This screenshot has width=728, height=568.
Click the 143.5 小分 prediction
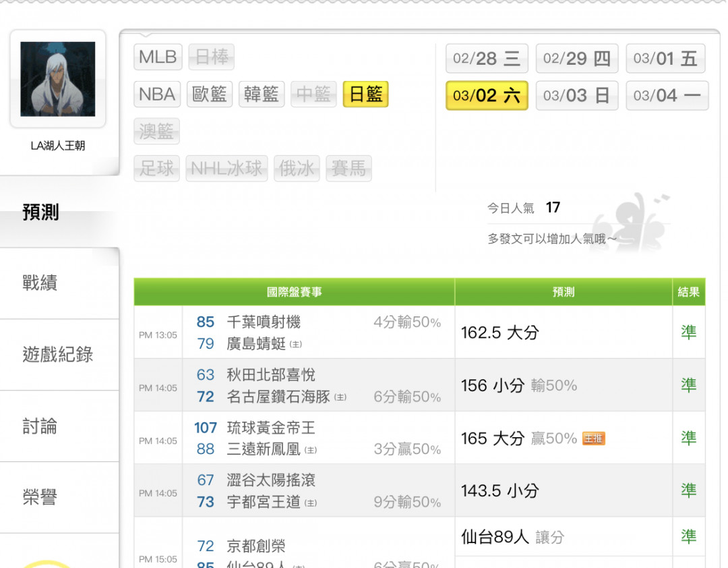(500, 491)
